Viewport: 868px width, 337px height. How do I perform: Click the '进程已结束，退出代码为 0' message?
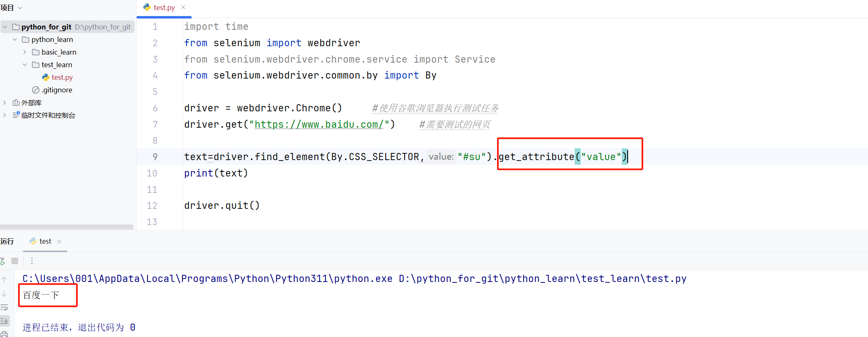79,327
